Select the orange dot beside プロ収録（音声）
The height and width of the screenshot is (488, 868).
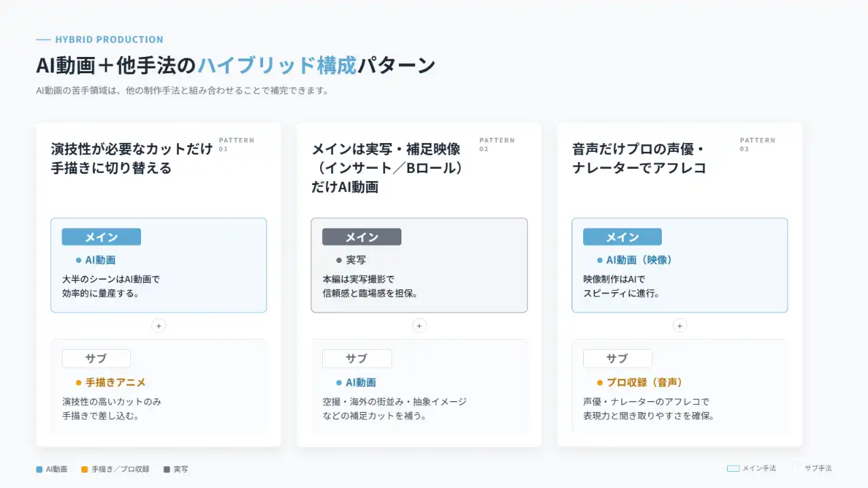click(599, 382)
